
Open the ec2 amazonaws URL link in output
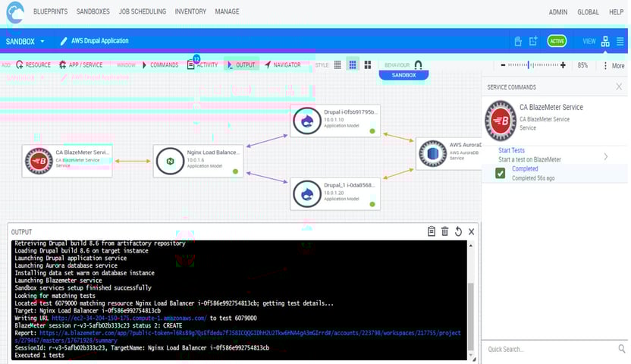[x=129, y=318]
